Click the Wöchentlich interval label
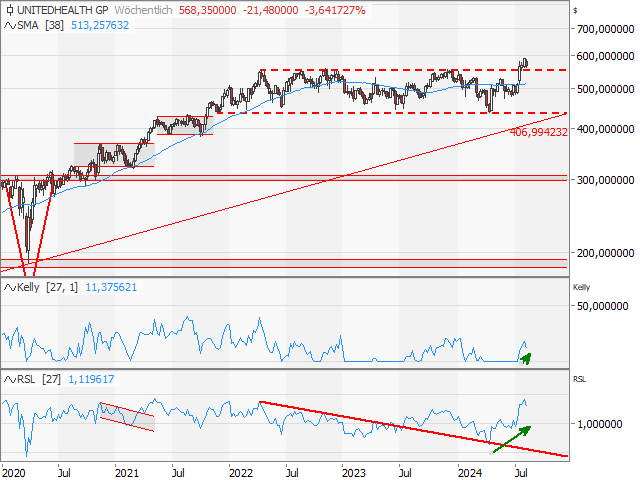Image resolution: width=640 pixels, height=480 pixels. point(144,10)
